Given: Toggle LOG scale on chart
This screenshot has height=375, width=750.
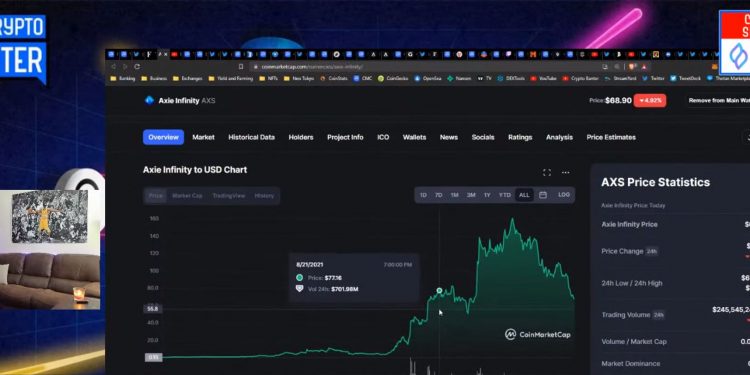Looking at the screenshot, I should click(564, 195).
